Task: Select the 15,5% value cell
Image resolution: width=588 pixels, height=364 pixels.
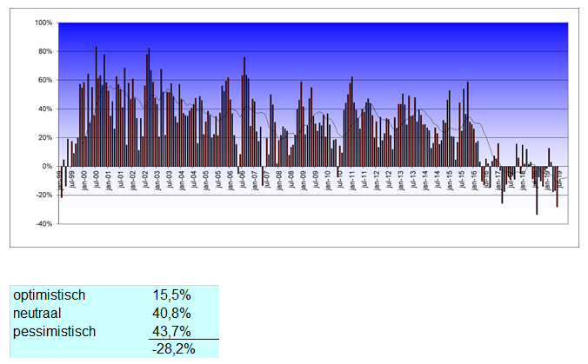Action: [x=171, y=295]
